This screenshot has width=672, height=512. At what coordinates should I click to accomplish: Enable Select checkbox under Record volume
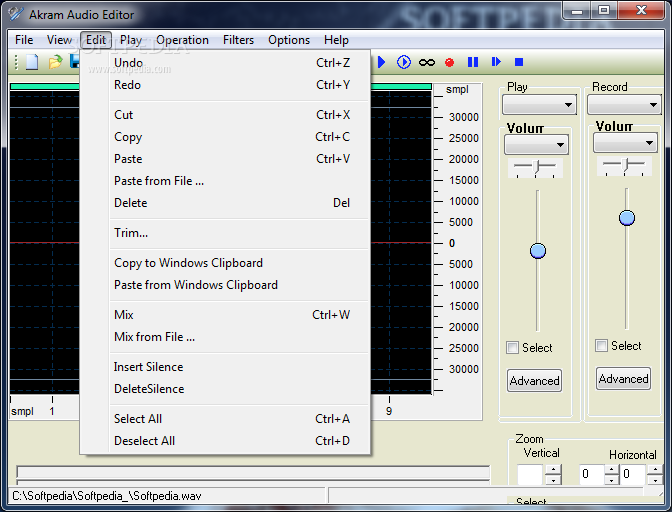tap(601, 345)
